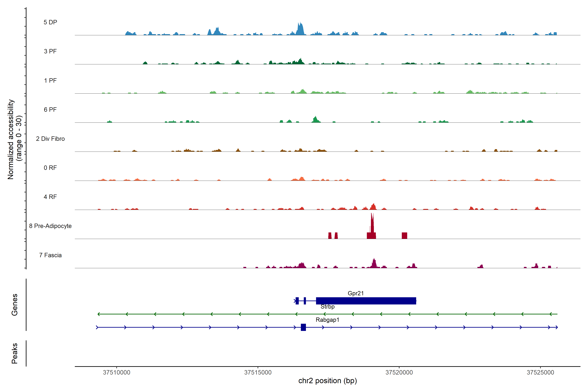Click the large Gpr21 exon block
Screen dimensions: 588x392
point(366,301)
